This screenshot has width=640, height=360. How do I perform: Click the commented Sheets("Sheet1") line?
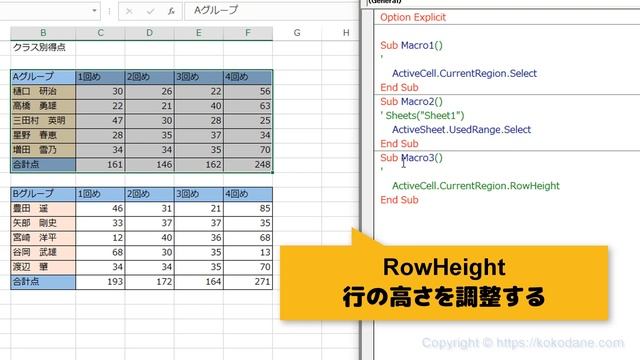click(x=422, y=116)
